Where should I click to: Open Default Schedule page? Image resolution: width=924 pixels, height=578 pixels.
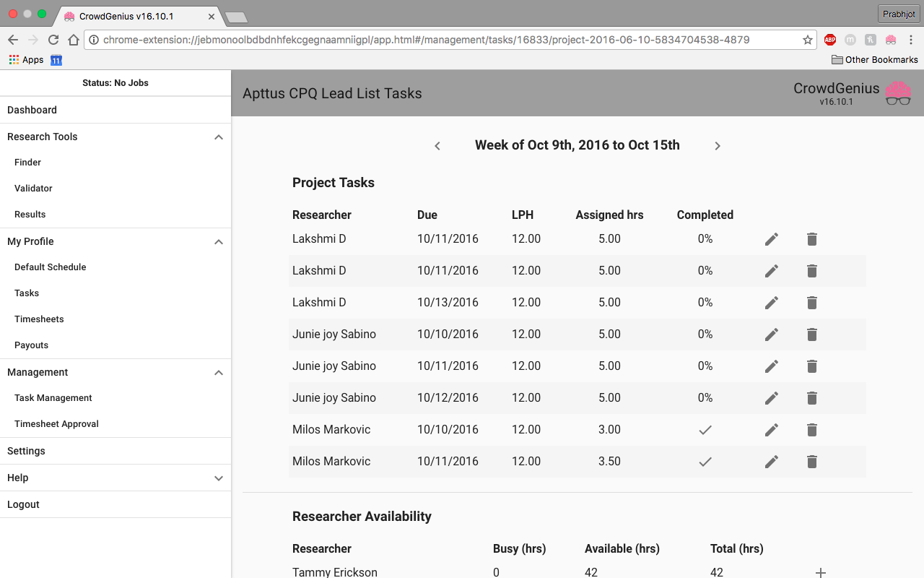115,267
